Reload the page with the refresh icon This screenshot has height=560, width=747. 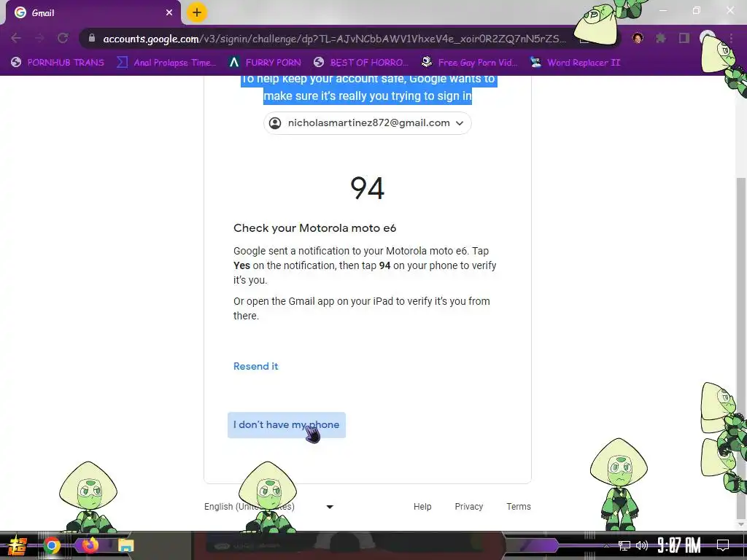[x=63, y=38]
